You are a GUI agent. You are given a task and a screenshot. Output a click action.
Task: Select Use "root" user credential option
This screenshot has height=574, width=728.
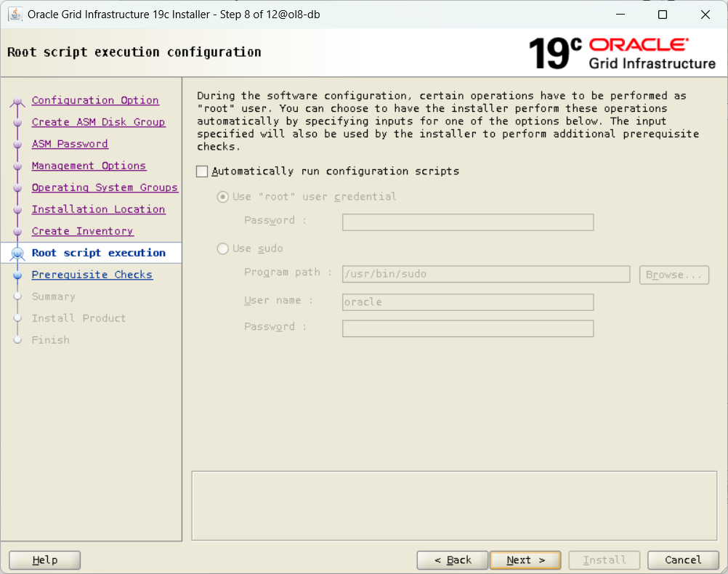click(223, 197)
